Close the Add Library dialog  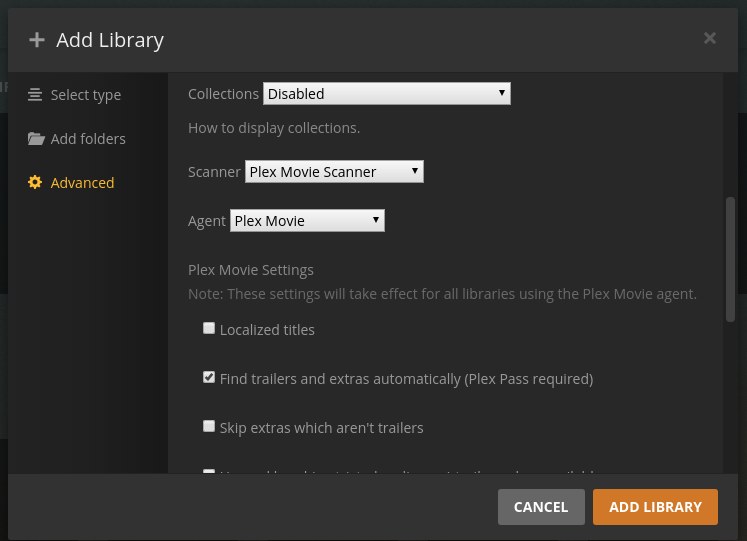point(710,38)
